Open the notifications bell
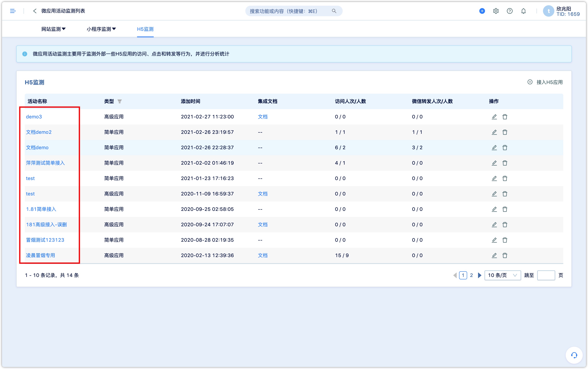The width and height of the screenshot is (588, 369). coord(523,11)
